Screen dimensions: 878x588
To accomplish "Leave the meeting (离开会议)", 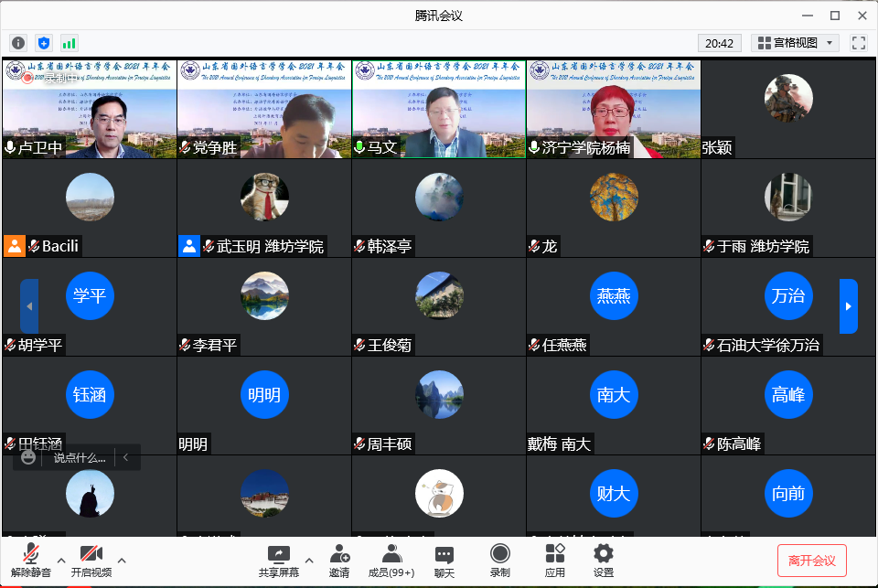I will [811, 561].
